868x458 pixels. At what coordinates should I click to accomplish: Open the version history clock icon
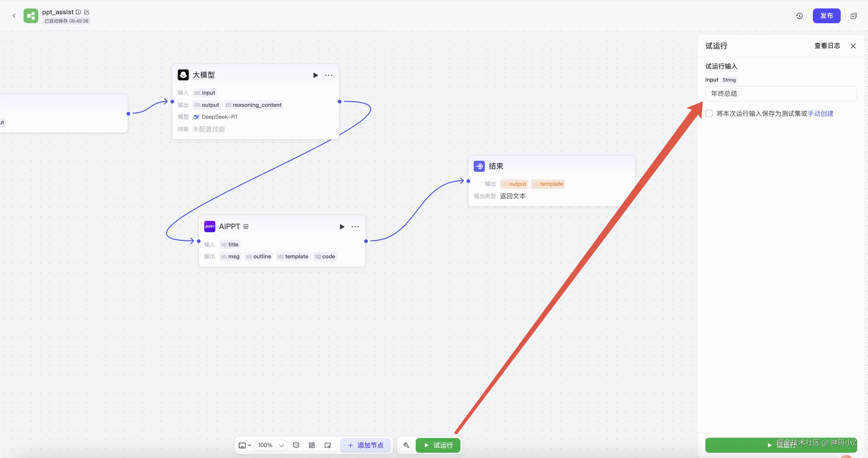click(799, 16)
